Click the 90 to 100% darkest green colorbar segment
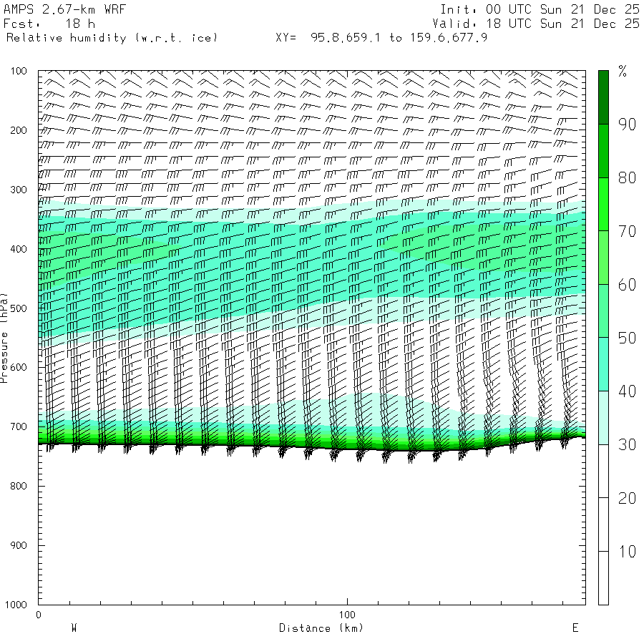This screenshot has height=644, width=644. (603, 97)
